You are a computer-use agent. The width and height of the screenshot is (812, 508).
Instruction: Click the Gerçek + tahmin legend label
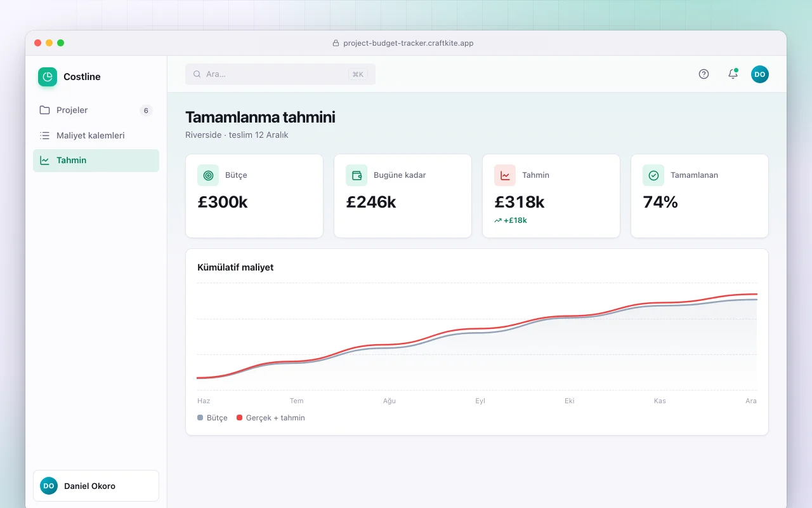(275, 418)
